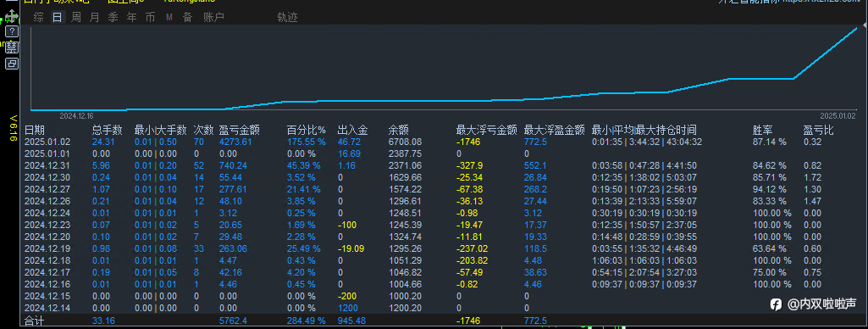
Task: Click the 次数 column header
Action: pos(204,131)
